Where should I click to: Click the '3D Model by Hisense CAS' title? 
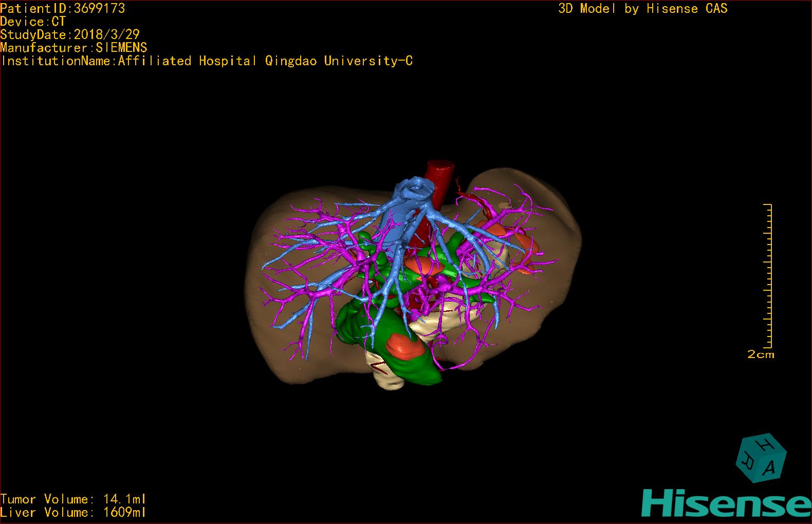point(643,8)
